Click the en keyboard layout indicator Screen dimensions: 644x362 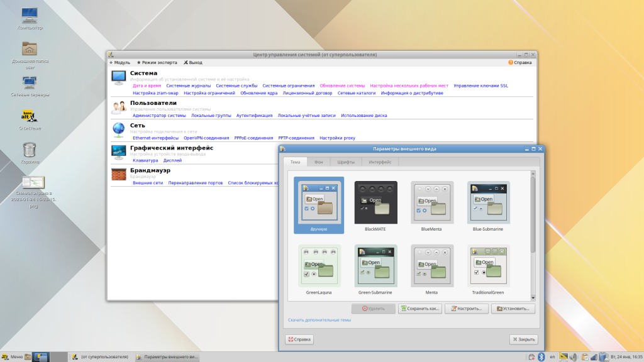click(552, 357)
